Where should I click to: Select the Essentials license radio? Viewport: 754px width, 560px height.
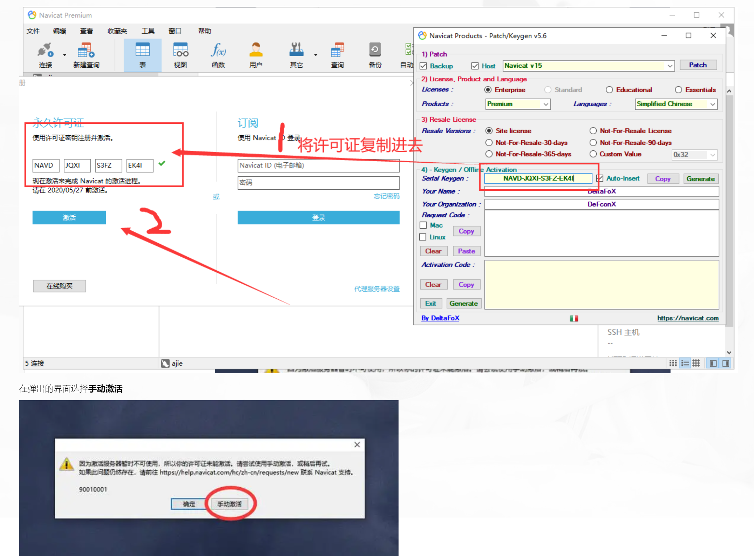click(678, 90)
